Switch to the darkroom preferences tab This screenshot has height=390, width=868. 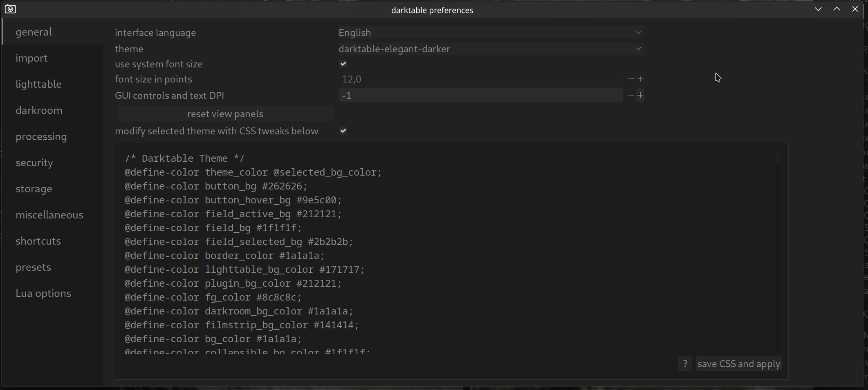pos(39,110)
